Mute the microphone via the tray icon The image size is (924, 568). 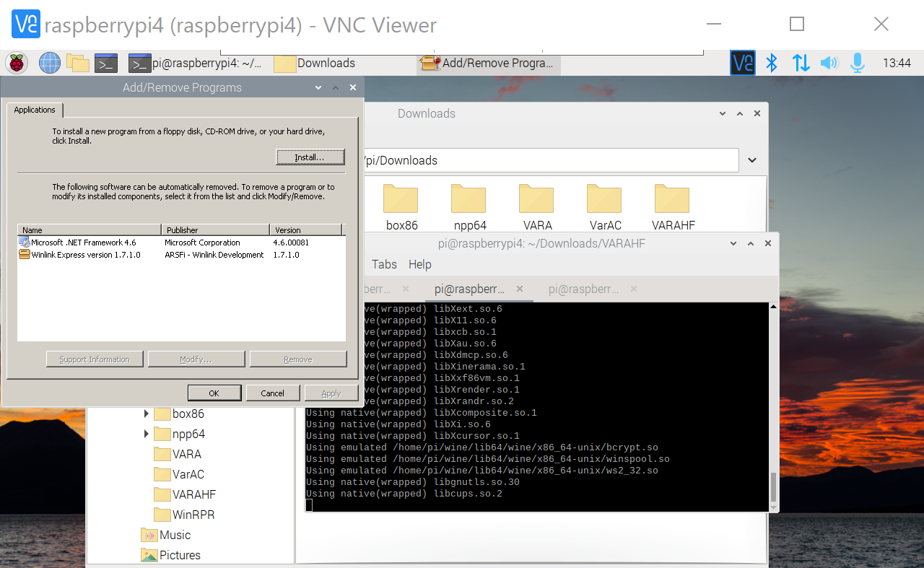[858, 63]
